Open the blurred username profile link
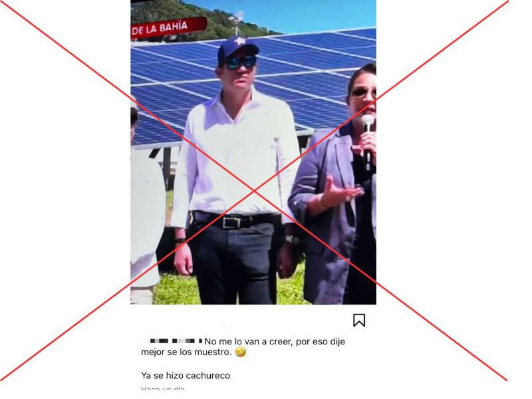This screenshot has width=532, height=399. click(176, 340)
